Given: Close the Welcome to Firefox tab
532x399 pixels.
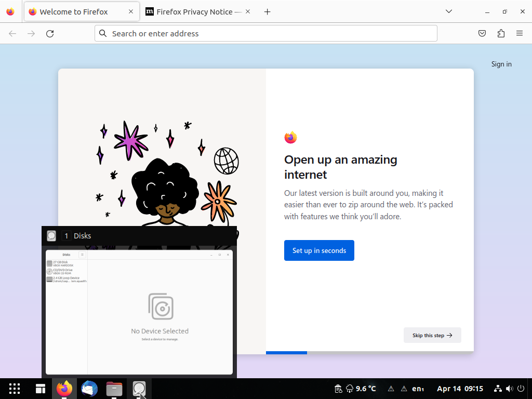Looking at the screenshot, I should [131, 11].
